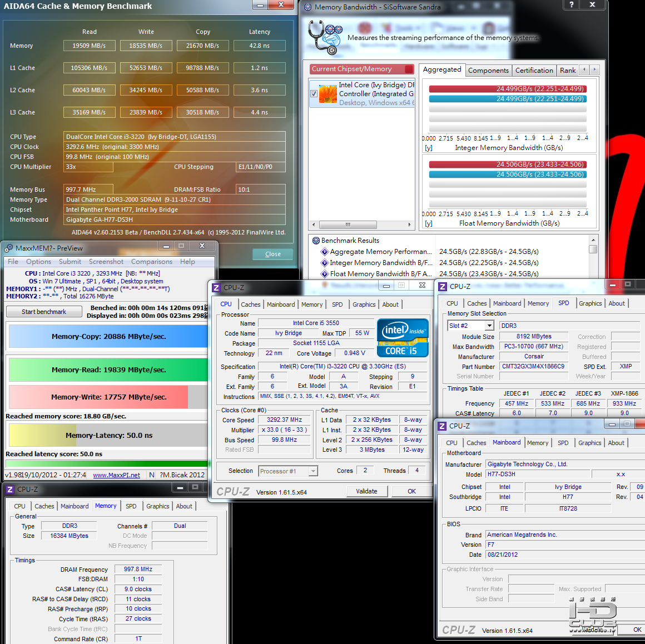Screen dimensions: 645x644
Task: Click the Sandra tab strip right arrow
Action: pyautogui.click(x=594, y=70)
